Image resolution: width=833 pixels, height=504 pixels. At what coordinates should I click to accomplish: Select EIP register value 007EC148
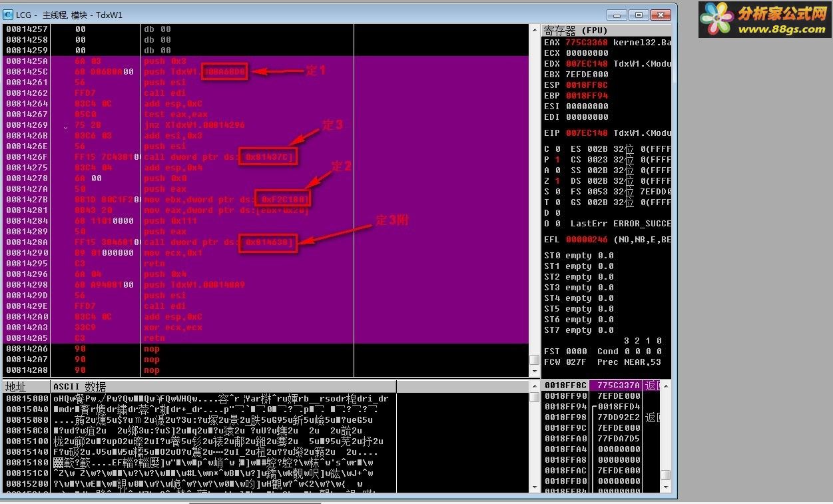point(587,133)
